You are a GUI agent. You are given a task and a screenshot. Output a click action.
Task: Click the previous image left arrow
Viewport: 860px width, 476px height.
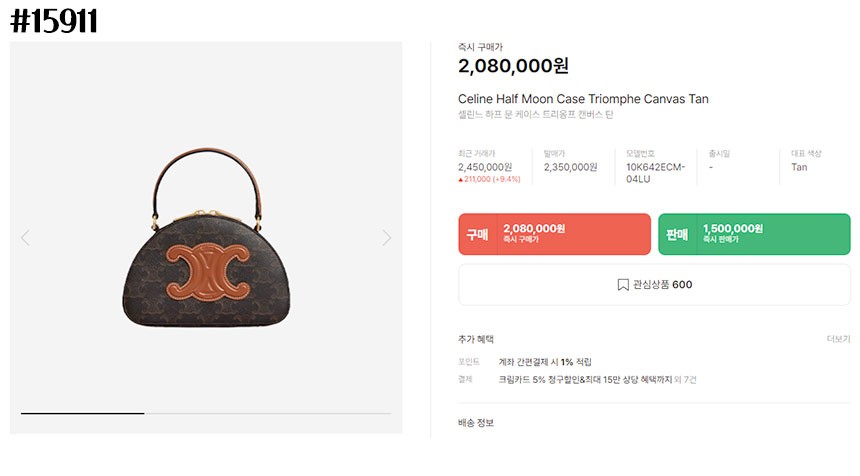pos(25,238)
